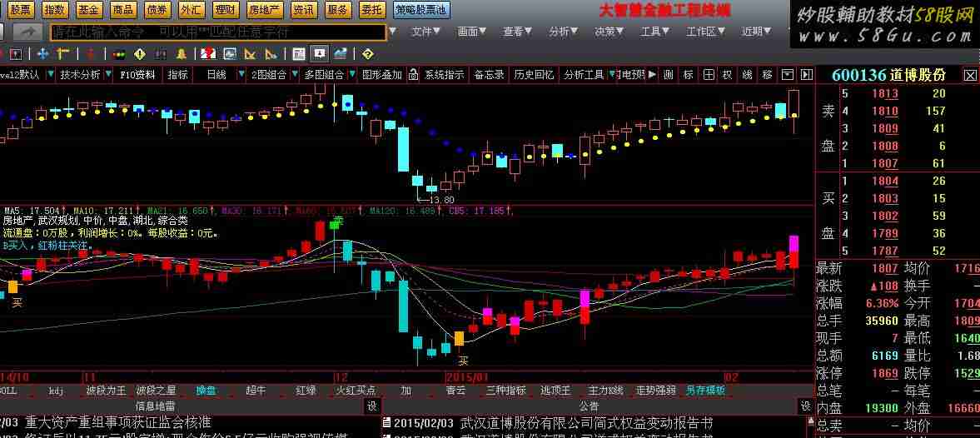
Task: Click the 标 mark tool button
Action: pos(688,75)
